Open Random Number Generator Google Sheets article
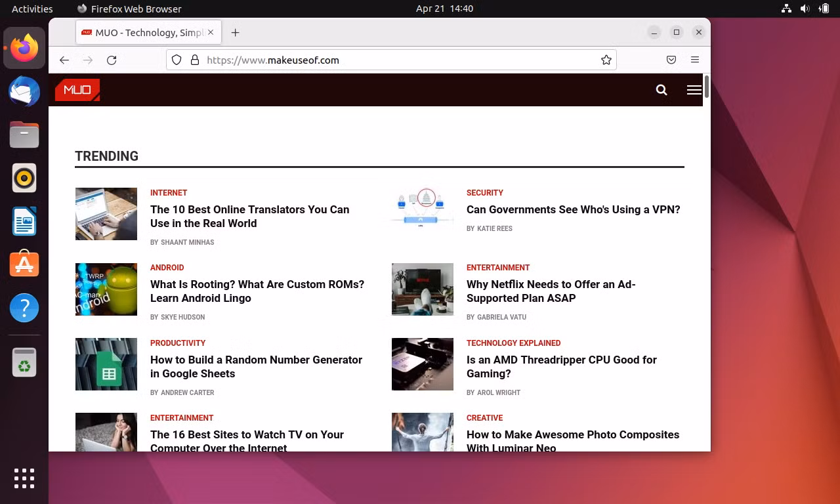The height and width of the screenshot is (504, 840). [257, 367]
